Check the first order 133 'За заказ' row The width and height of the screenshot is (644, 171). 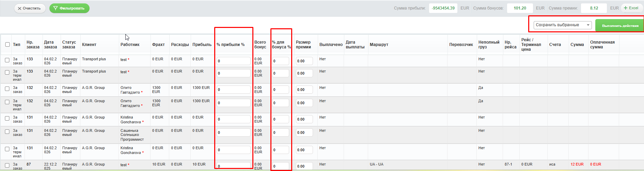(7, 60)
